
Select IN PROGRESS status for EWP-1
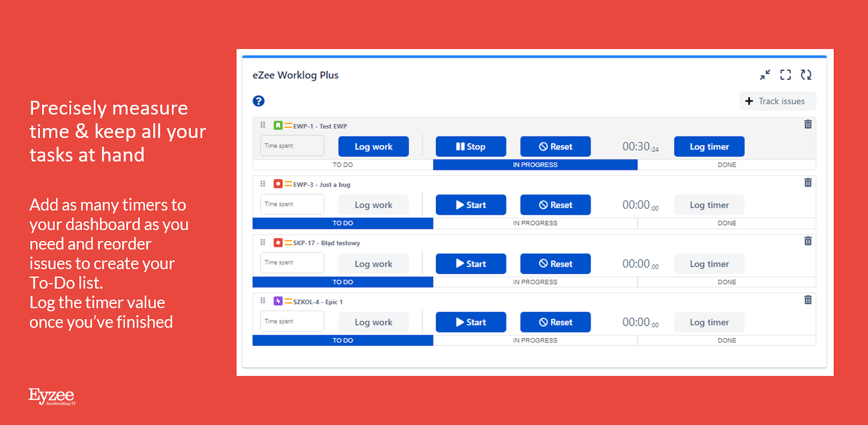[x=535, y=165]
